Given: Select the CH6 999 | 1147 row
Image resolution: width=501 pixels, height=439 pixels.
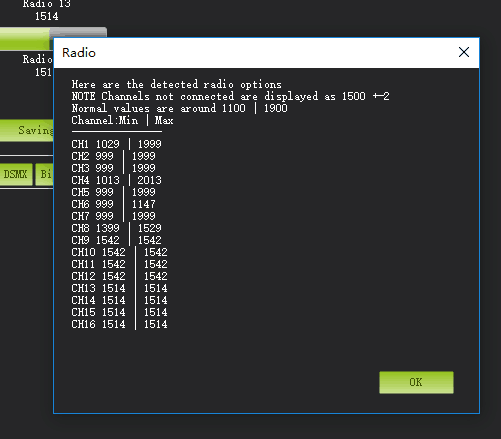Looking at the screenshot, I should point(113,204).
